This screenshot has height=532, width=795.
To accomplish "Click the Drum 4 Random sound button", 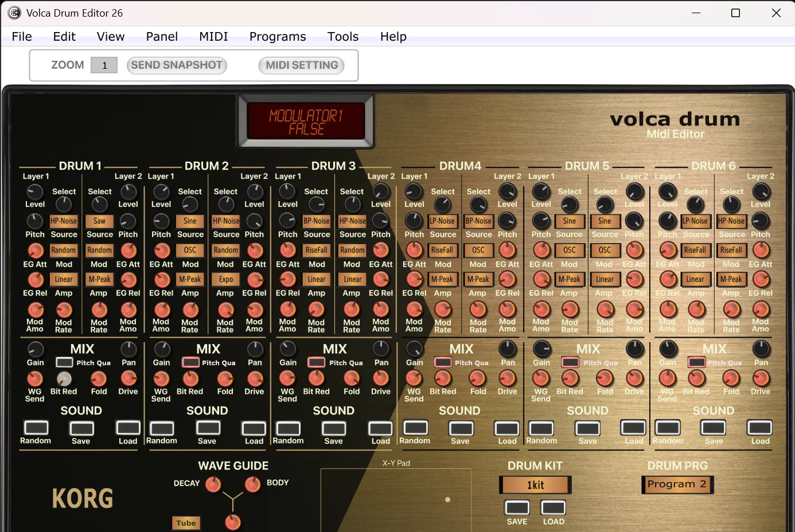I will click(415, 428).
